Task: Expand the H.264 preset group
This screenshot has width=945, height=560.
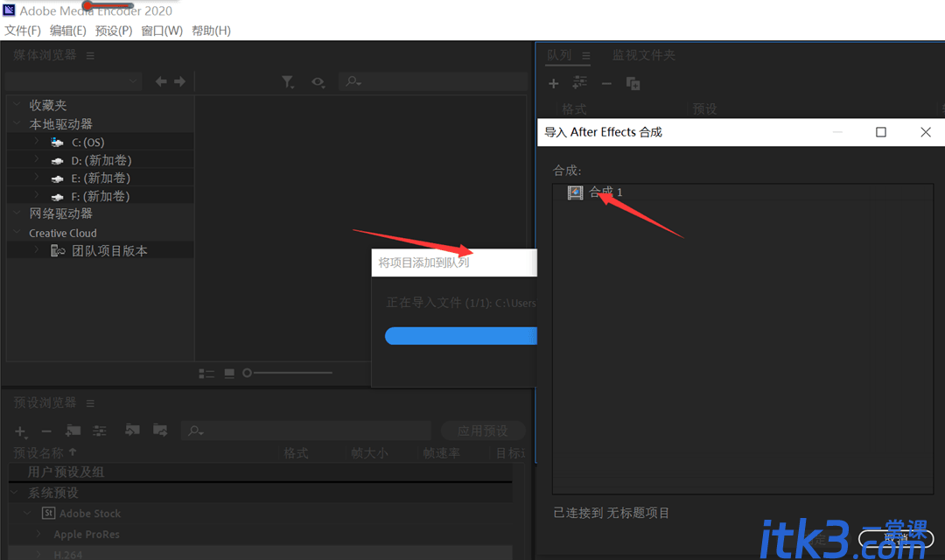Action: pyautogui.click(x=38, y=553)
